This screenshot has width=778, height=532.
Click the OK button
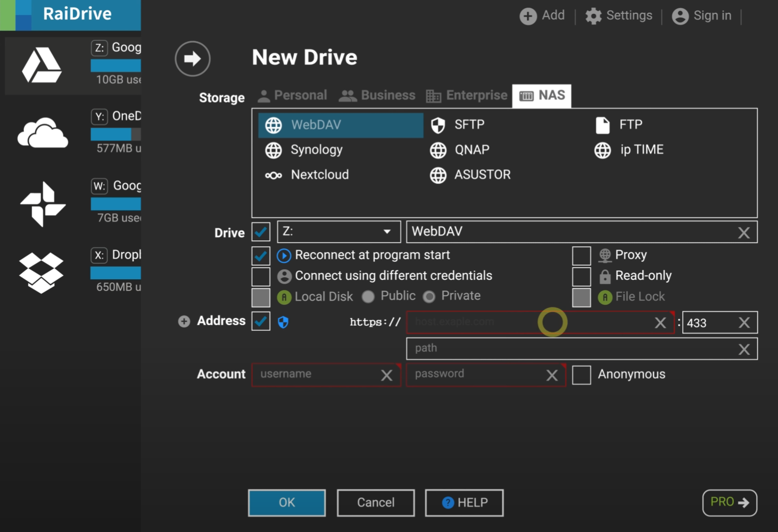pyautogui.click(x=287, y=503)
